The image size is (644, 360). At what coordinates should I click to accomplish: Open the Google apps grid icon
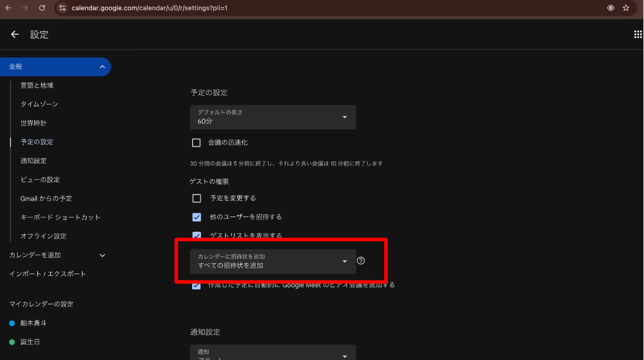[637, 34]
